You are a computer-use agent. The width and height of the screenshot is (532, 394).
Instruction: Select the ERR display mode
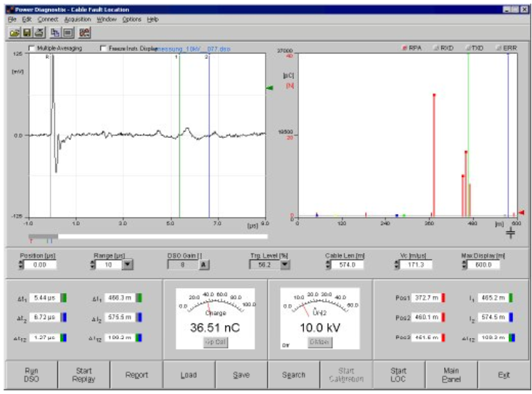click(x=499, y=48)
